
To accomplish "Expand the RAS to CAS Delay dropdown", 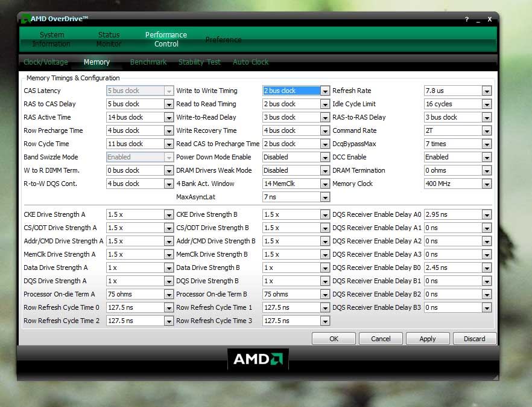I will tap(169, 104).
